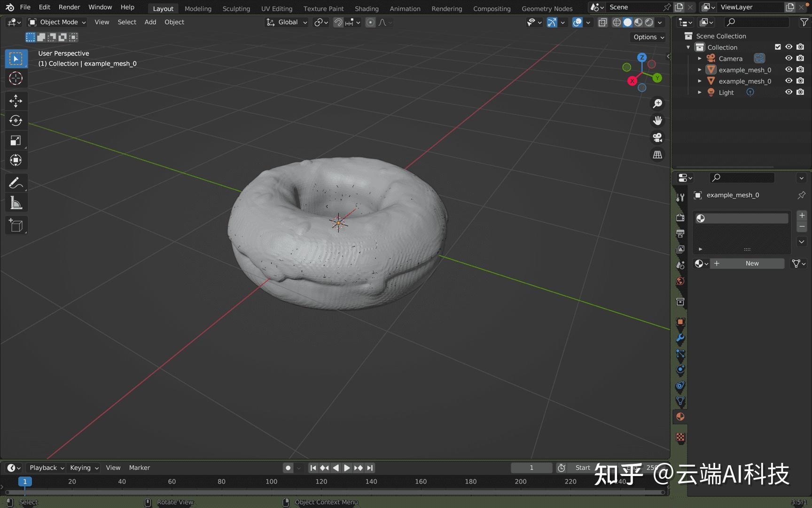This screenshot has height=508, width=812.
Task: Open the Texture Properties tab
Action: (x=680, y=437)
